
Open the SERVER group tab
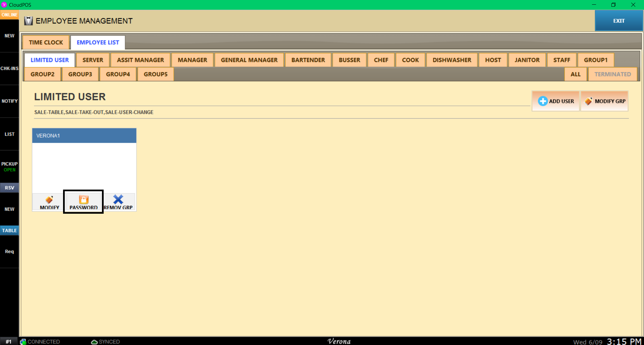93,60
